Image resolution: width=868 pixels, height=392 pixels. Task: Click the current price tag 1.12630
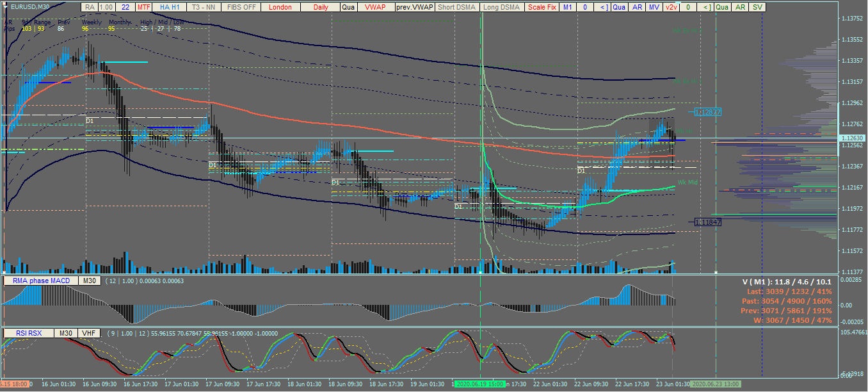pyautogui.click(x=852, y=138)
